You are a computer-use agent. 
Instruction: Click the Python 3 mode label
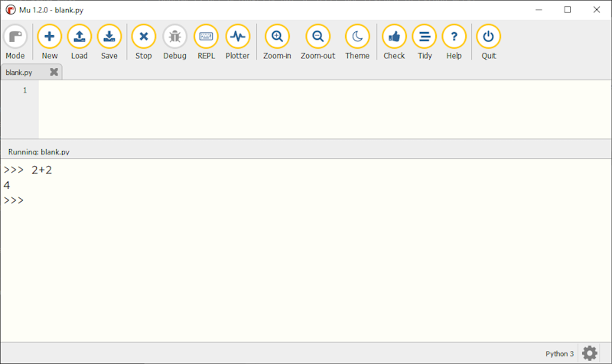[x=559, y=354]
